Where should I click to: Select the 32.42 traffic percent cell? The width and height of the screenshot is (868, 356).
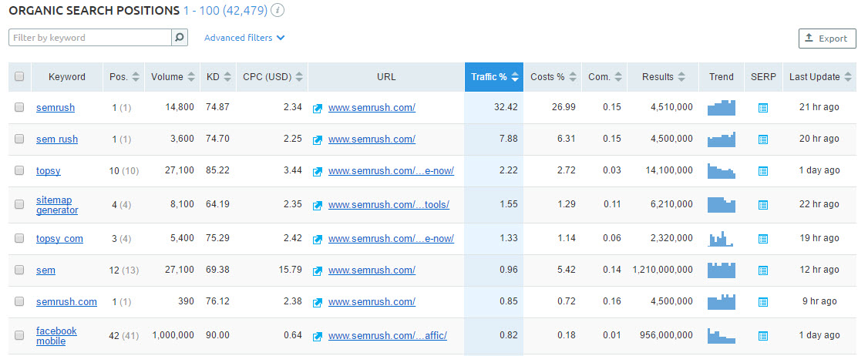[x=494, y=107]
